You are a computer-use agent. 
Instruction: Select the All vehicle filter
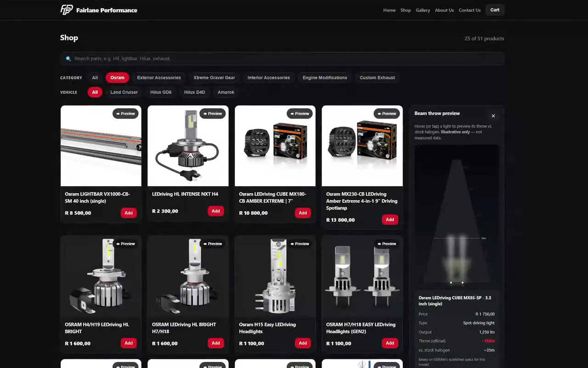point(95,92)
